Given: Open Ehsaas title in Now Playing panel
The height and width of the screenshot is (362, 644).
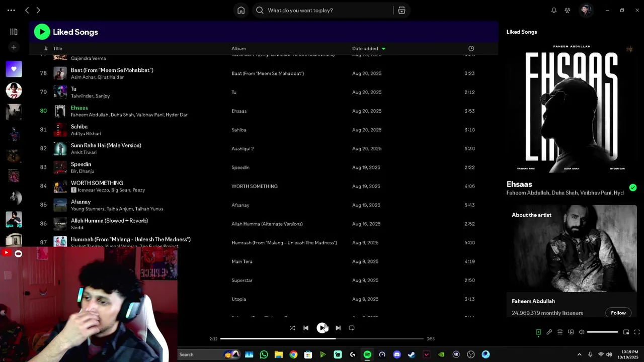Looking at the screenshot, I should [x=519, y=184].
